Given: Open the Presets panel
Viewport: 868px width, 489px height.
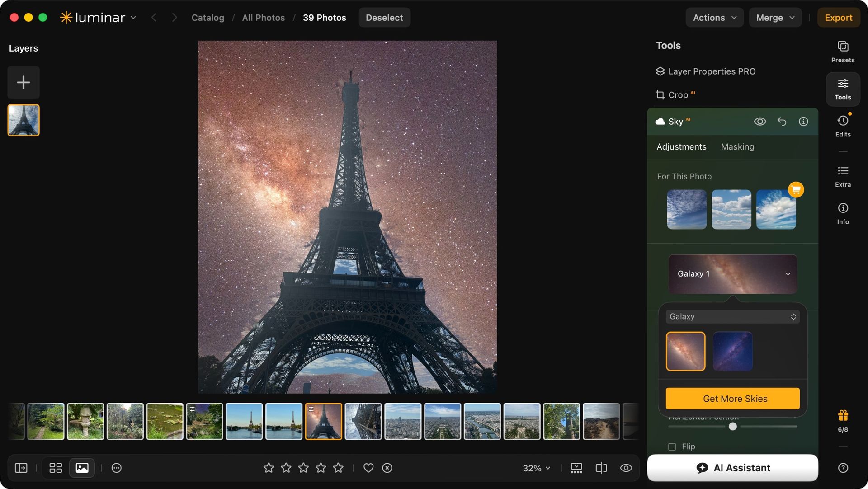Looking at the screenshot, I should coord(843,52).
